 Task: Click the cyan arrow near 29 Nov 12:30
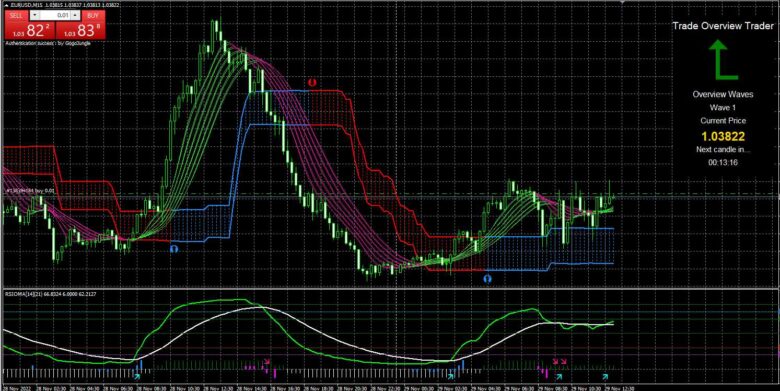click(x=605, y=377)
